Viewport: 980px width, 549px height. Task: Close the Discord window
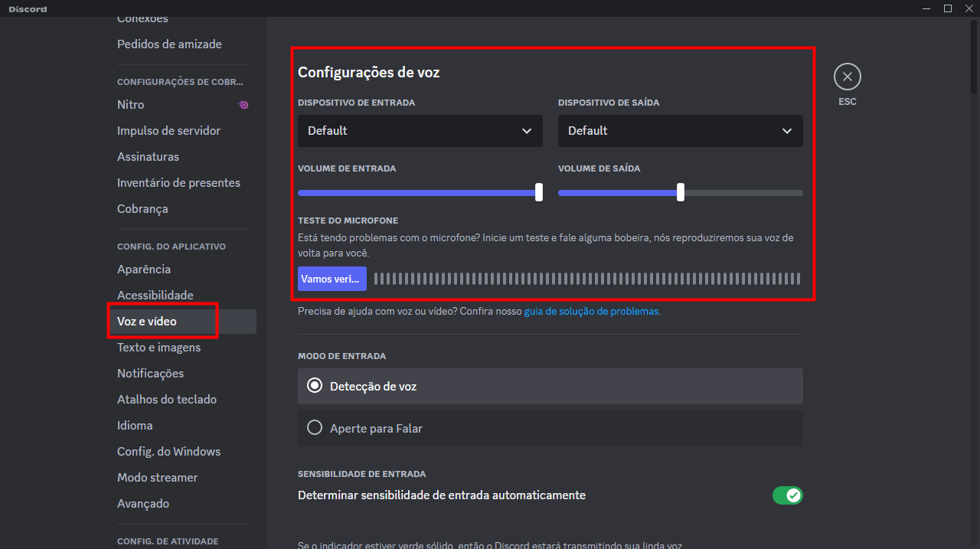(969, 8)
